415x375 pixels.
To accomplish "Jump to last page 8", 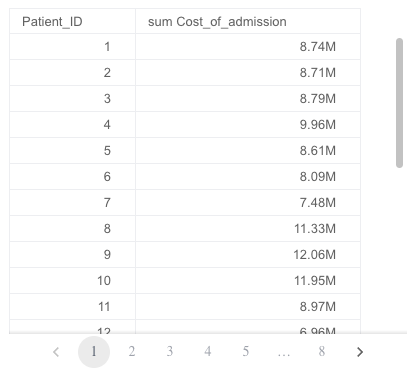I will click(x=322, y=352).
